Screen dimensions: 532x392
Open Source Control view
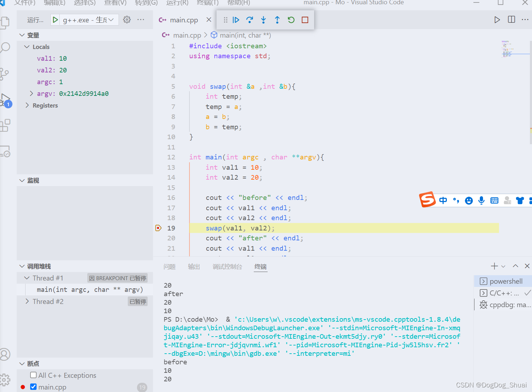[5, 74]
